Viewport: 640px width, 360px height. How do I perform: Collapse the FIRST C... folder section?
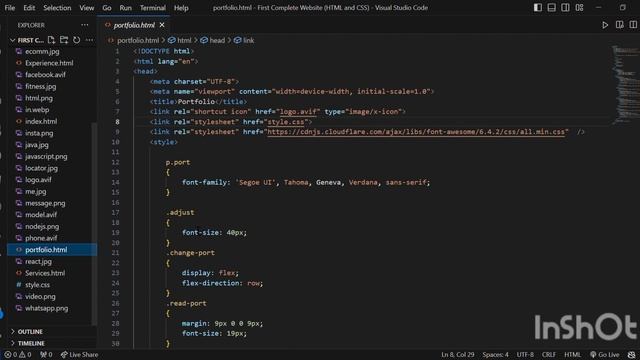click(x=27, y=40)
